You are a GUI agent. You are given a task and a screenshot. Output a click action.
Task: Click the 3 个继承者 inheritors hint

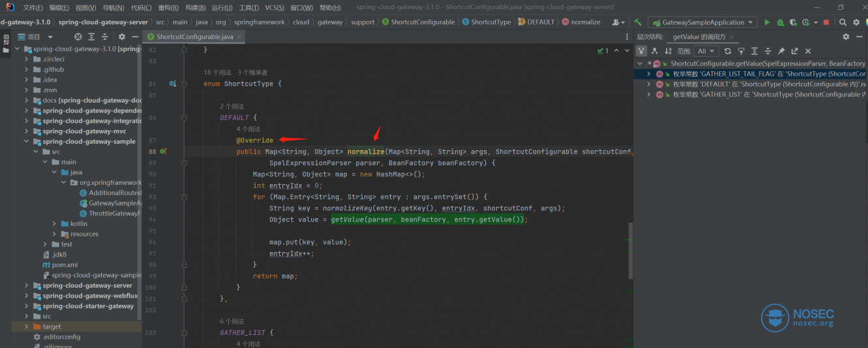[x=252, y=72]
